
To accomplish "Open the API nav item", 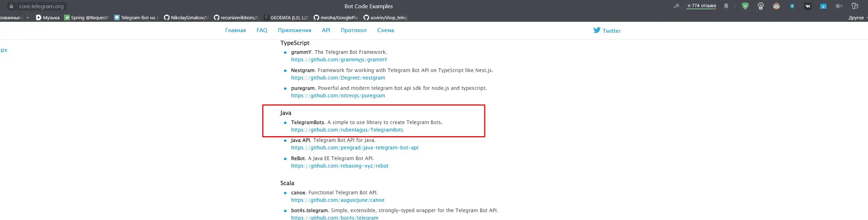I will tap(326, 30).
